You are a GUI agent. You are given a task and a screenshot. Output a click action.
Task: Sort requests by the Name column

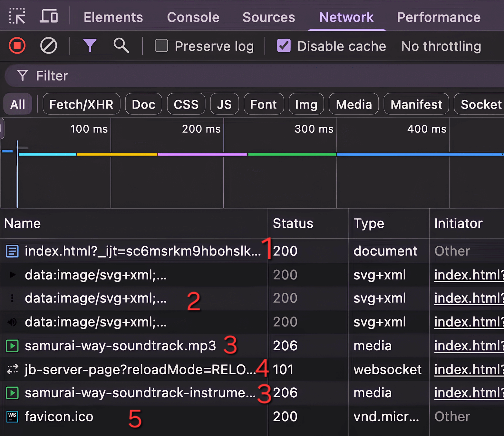(23, 223)
